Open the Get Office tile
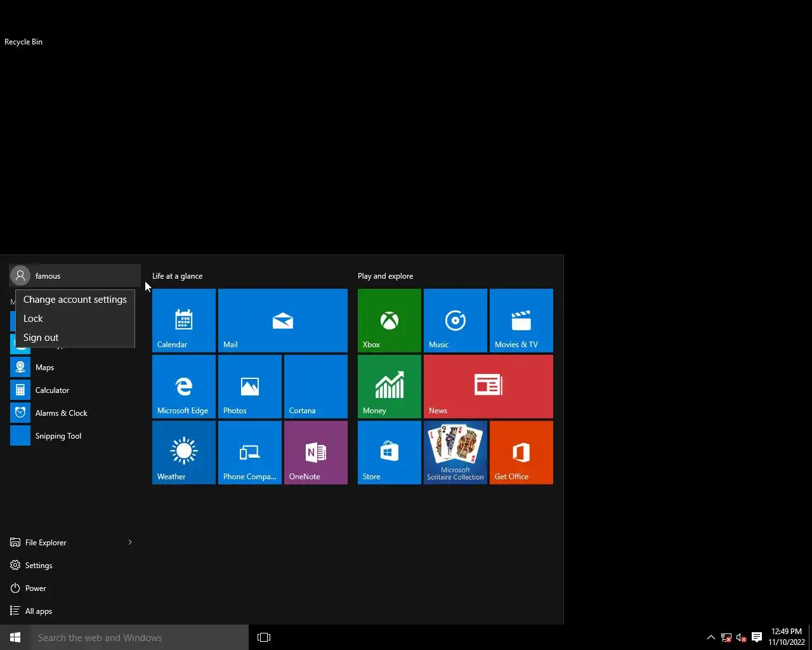 (x=521, y=453)
